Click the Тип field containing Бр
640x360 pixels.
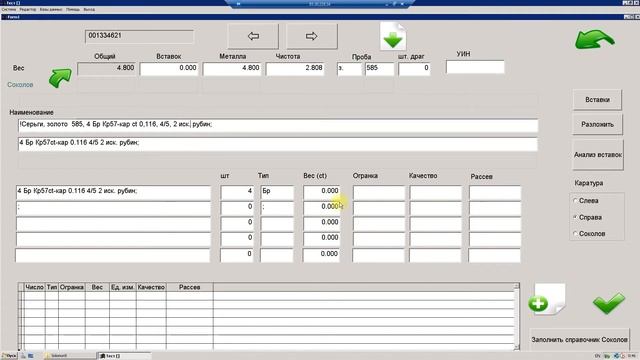(x=277, y=192)
